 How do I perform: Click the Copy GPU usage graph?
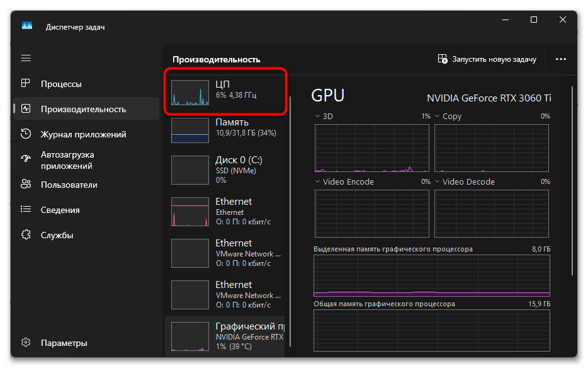[492, 148]
